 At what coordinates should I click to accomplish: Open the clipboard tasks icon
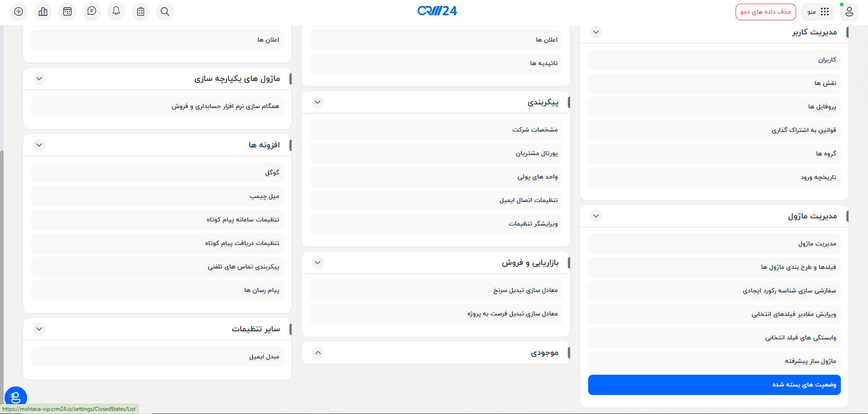tap(141, 12)
